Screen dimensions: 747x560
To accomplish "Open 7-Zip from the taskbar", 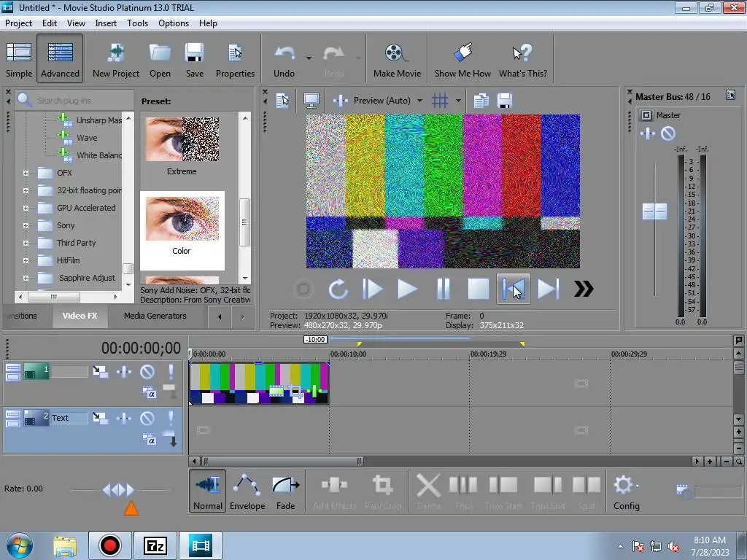I will click(x=155, y=545).
